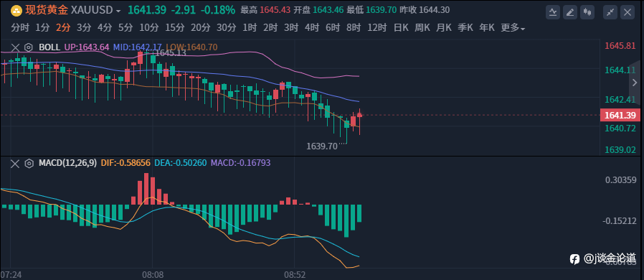Switch to 日K daily chart
The height and width of the screenshot is (280, 644).
[x=401, y=28]
